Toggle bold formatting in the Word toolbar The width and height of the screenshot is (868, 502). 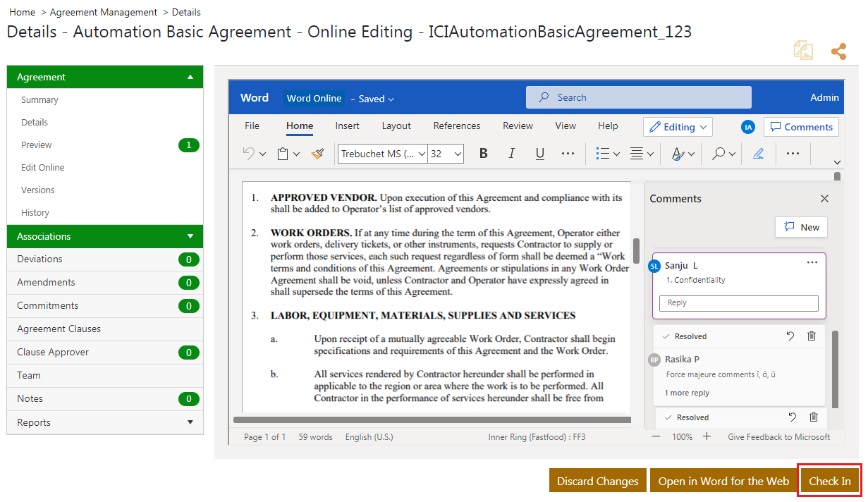coord(483,154)
